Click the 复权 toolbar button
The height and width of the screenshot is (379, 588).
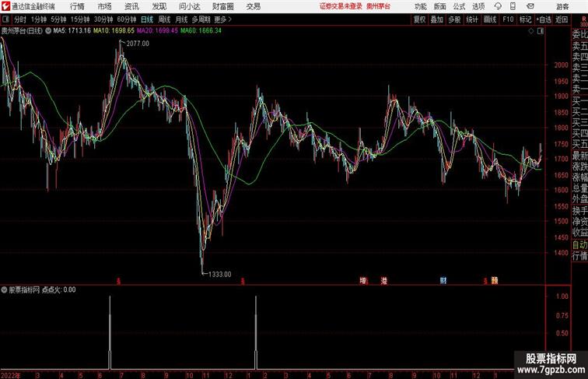click(419, 19)
